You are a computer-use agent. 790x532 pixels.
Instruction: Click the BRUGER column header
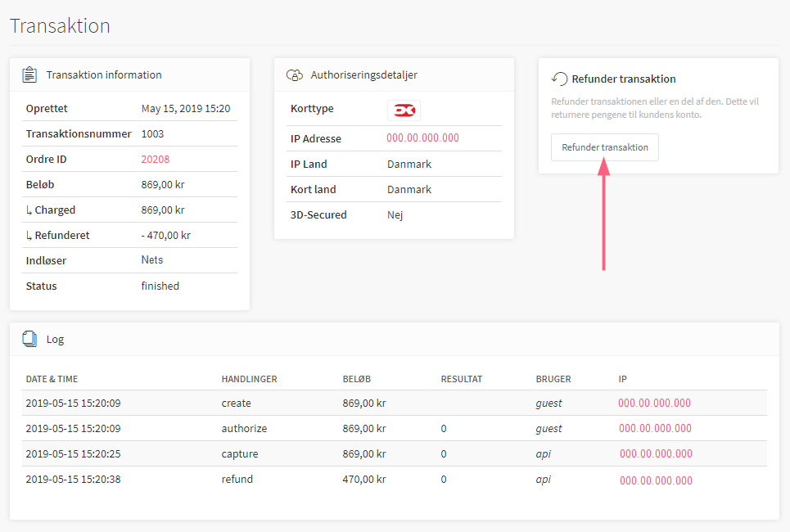(x=553, y=379)
